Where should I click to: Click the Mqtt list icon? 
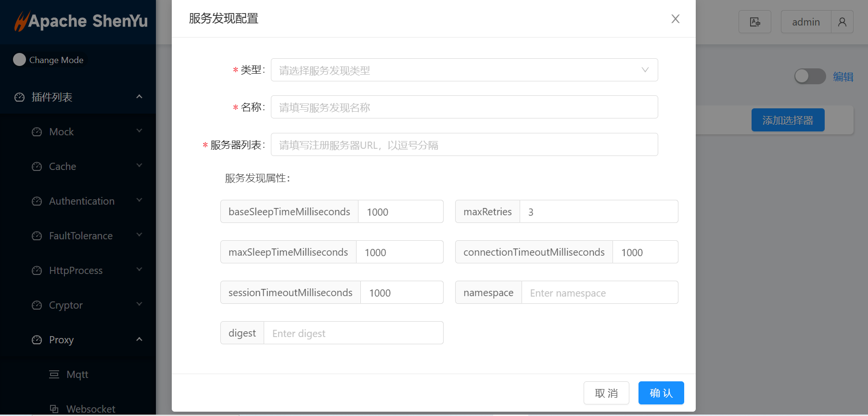pyautogui.click(x=54, y=375)
